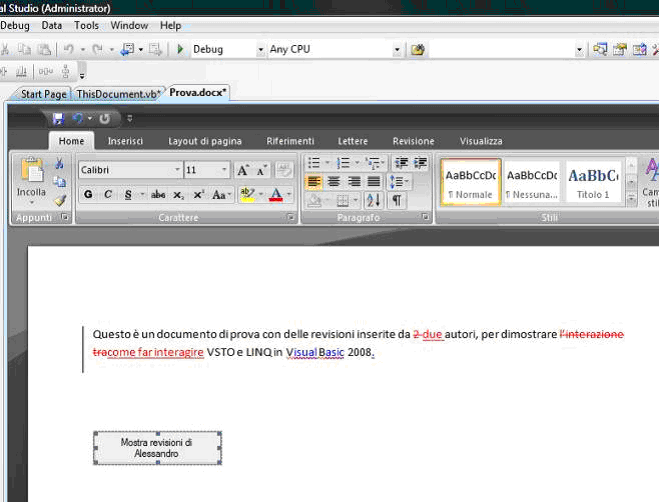Click the show paragraph marks pilcrow icon
The height and width of the screenshot is (502, 659).
pyautogui.click(x=397, y=200)
